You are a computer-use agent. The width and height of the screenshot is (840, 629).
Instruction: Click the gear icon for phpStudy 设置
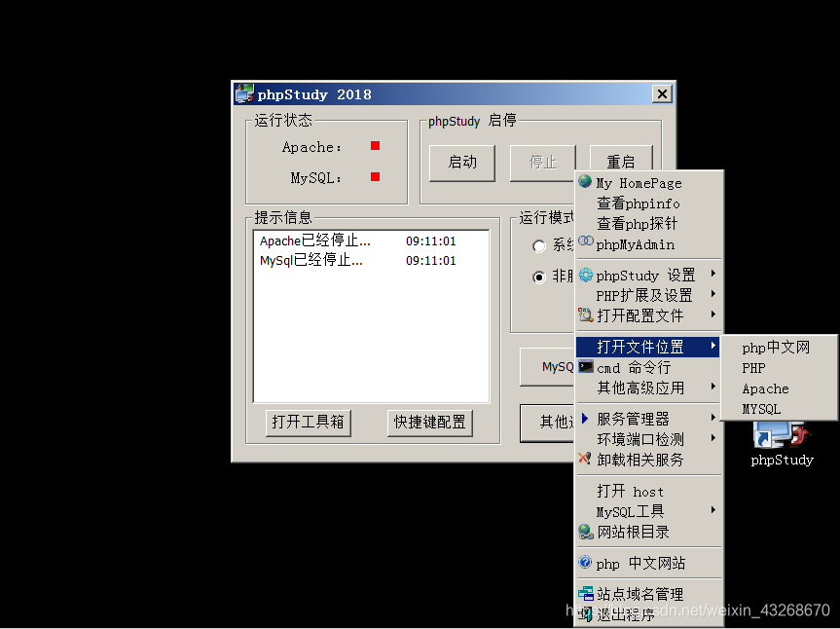click(586, 275)
